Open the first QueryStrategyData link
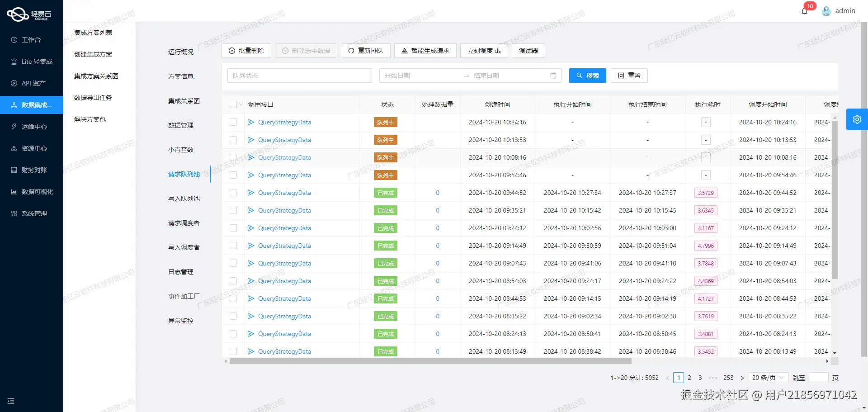 click(x=284, y=122)
